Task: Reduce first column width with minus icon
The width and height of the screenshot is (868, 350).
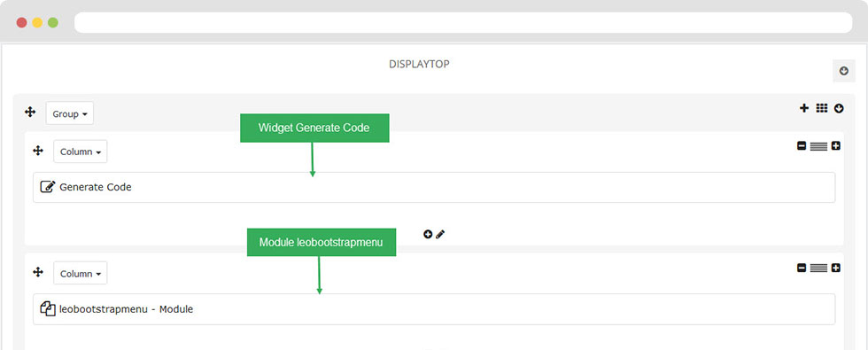Action: 801,146
